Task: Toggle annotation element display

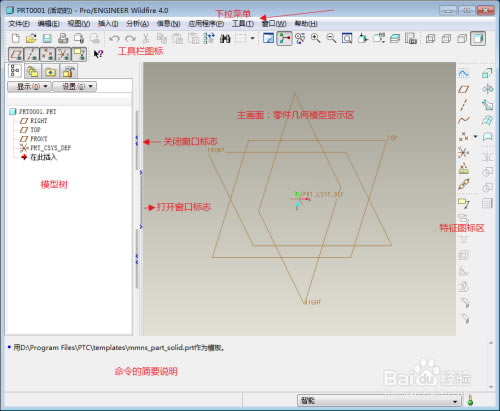Action: pos(79,54)
